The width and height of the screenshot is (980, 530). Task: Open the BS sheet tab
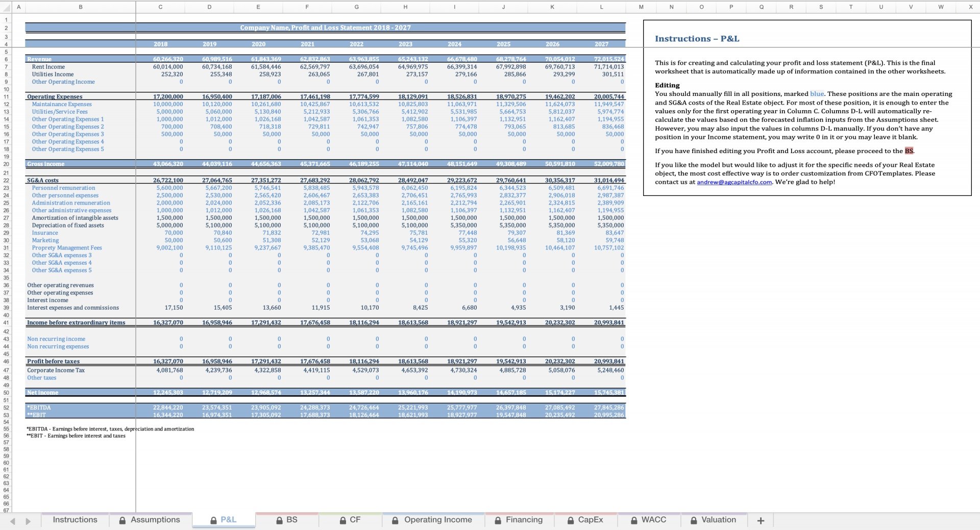286,520
